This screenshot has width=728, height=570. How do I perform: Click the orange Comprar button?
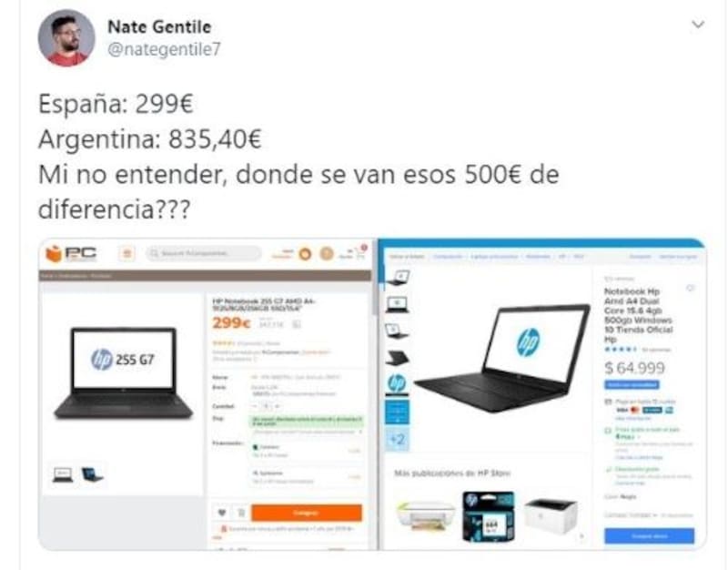pos(307,513)
